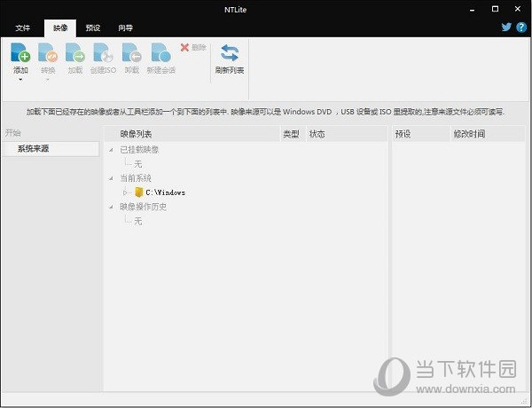Click the 开始 section label in sidebar
This screenshot has height=408, width=532.
click(13, 133)
